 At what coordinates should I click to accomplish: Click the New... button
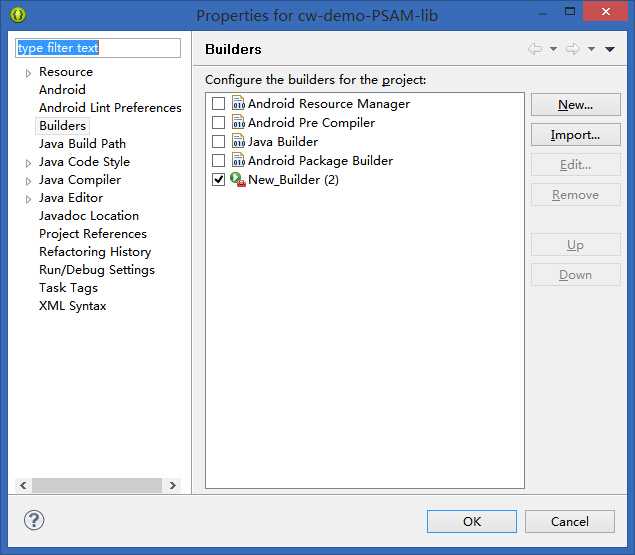(x=575, y=105)
